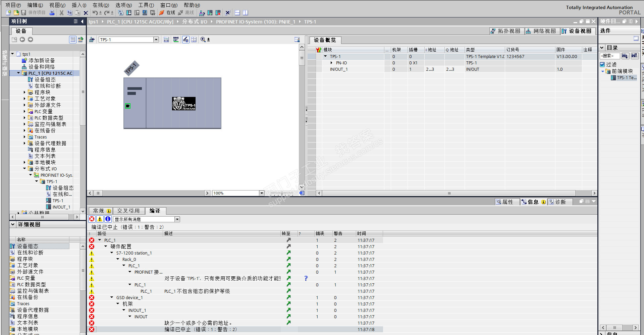Collapse the 前端模块 catalog folder
Viewport: 644px width, 335px height.
(x=603, y=71)
